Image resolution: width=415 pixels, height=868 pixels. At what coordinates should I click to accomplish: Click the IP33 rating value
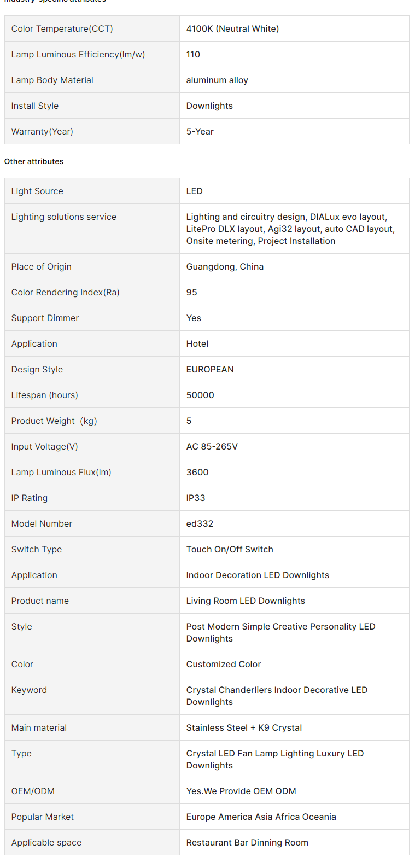[x=196, y=498]
